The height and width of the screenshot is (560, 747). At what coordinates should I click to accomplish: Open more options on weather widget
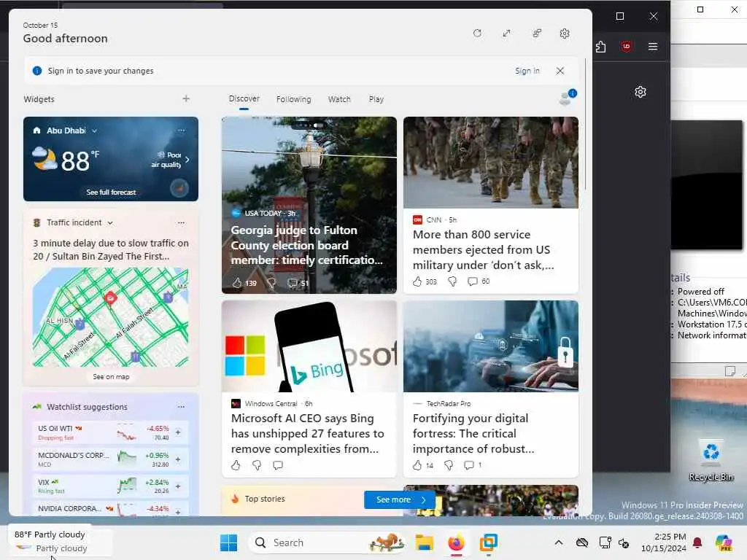182,131
